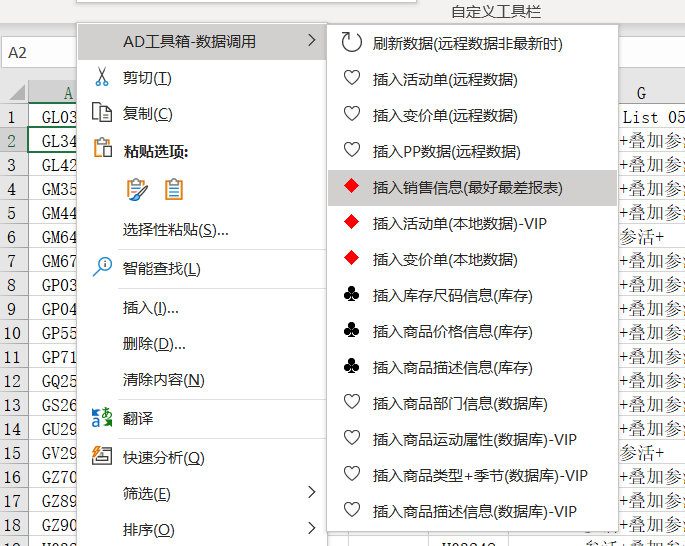685x546 pixels.
Task: Expand the 排序(O) submenu chevron
Action: [311, 528]
